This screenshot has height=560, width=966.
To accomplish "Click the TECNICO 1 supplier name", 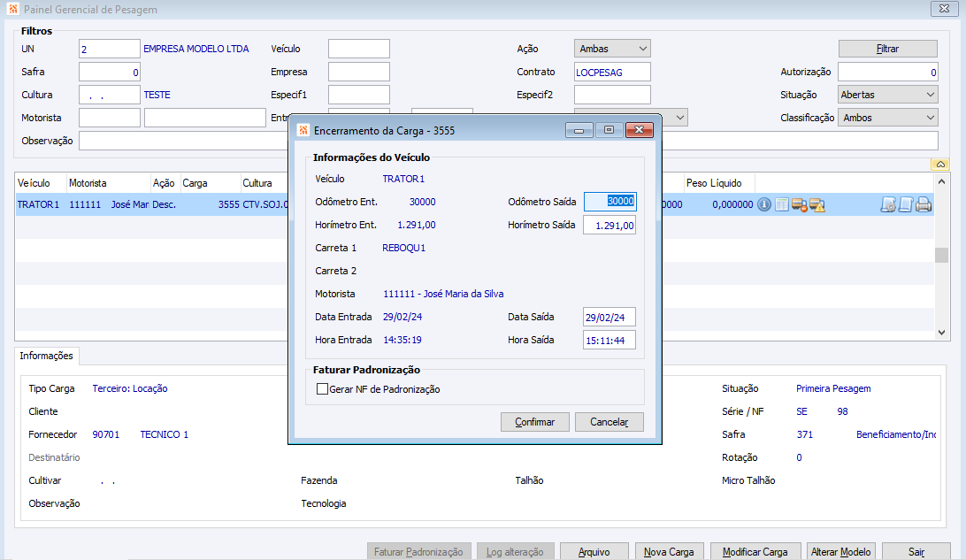I will pyautogui.click(x=164, y=434).
